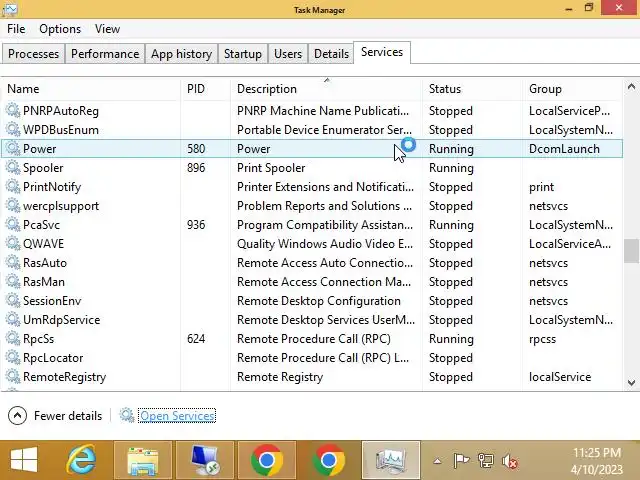640x480 pixels.
Task: Launch Internet Explorer from the taskbar
Action: [x=82, y=460]
